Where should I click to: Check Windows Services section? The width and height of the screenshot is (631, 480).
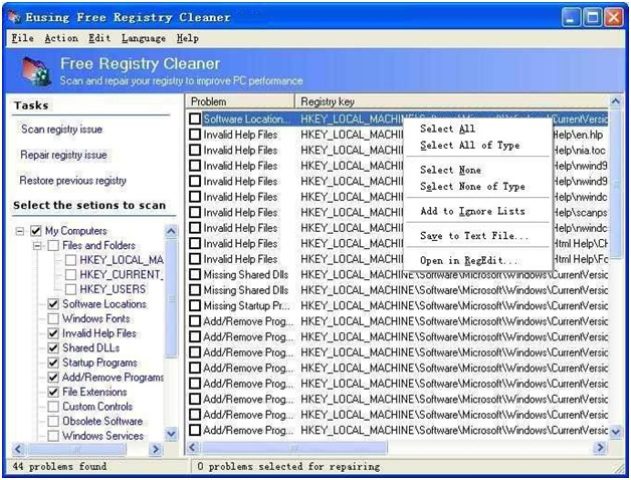(53, 436)
